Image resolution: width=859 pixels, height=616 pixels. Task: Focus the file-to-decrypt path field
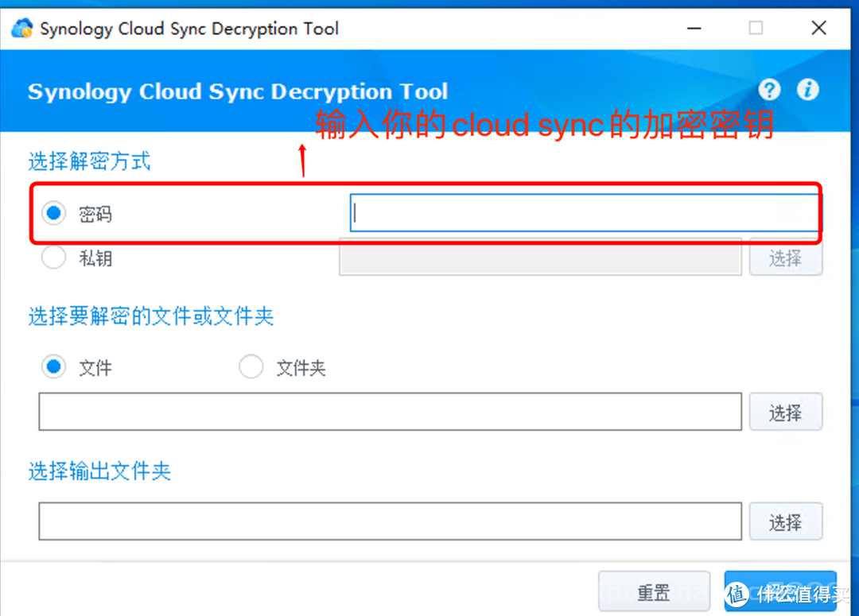tap(390, 411)
